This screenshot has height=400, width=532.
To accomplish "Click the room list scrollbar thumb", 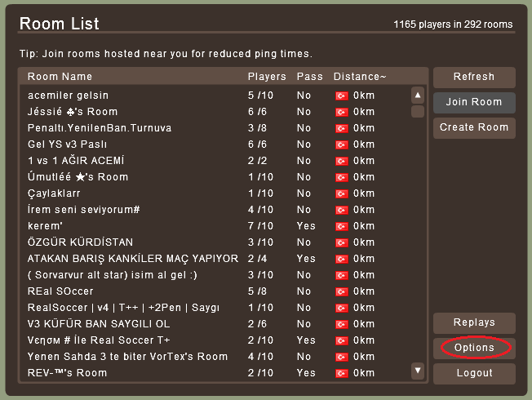I will [x=418, y=111].
